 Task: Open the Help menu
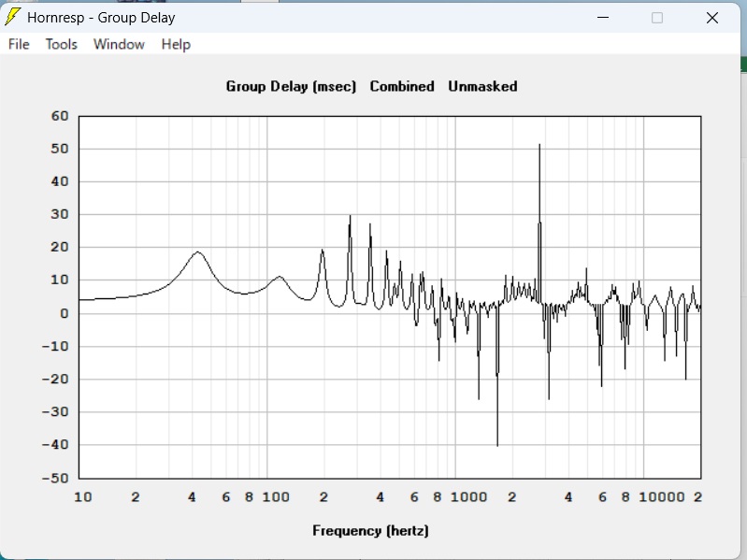pos(175,44)
